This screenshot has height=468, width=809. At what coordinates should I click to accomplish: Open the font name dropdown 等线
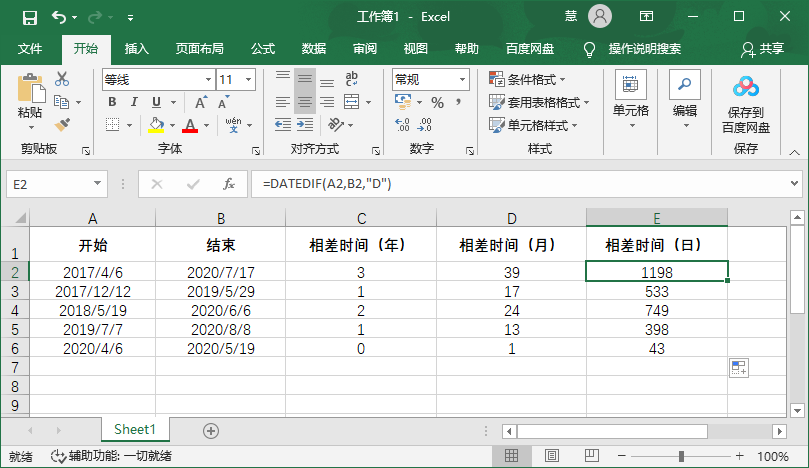pos(207,79)
